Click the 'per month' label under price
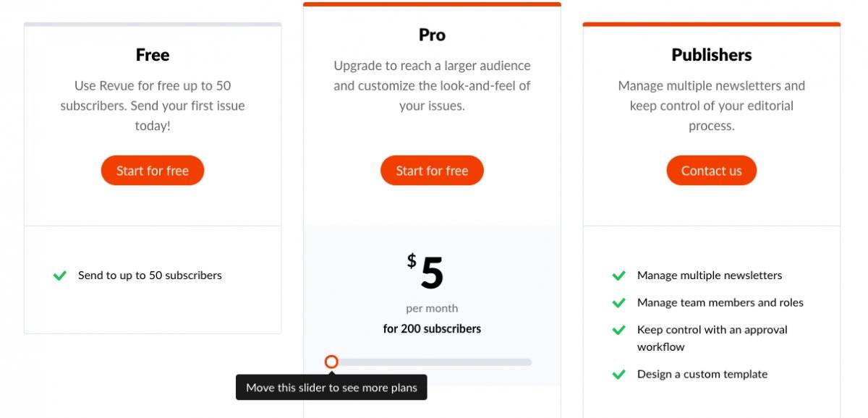The width and height of the screenshot is (868, 418). click(x=432, y=309)
